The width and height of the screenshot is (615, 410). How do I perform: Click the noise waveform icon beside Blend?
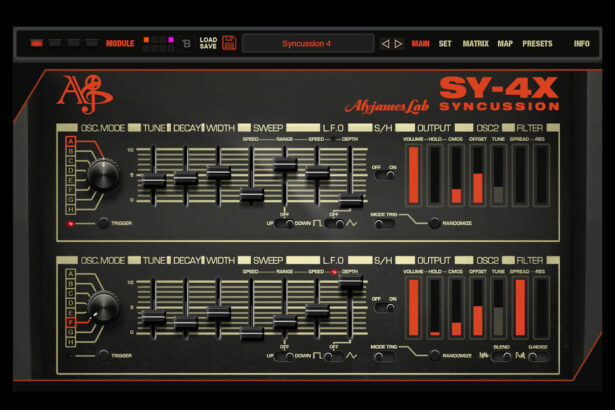coord(484,355)
